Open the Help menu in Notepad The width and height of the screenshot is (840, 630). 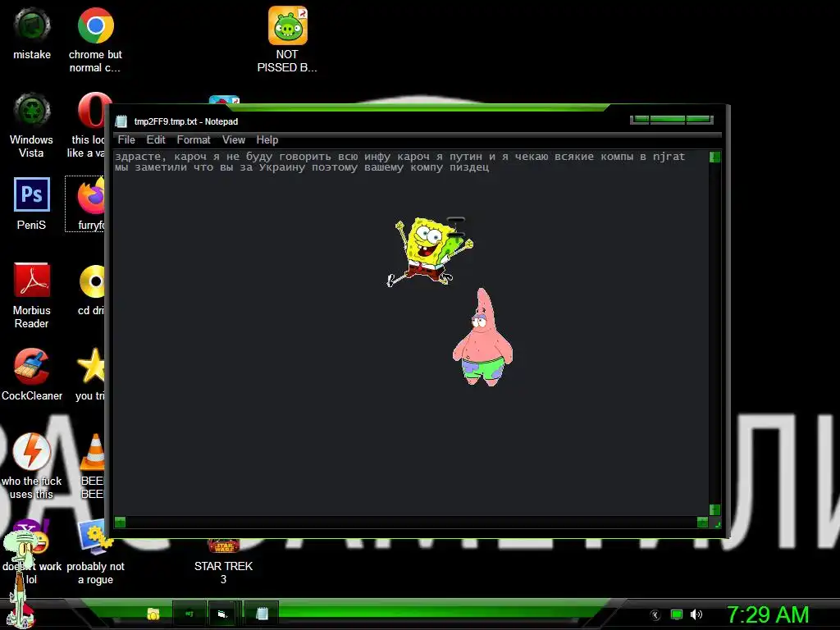coord(267,139)
